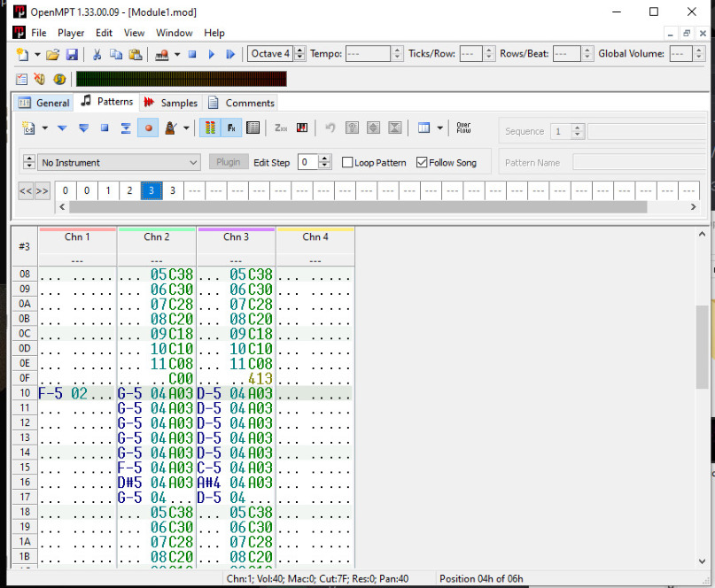Switch to the Samples tab
This screenshot has width=715, height=588.
[170, 103]
